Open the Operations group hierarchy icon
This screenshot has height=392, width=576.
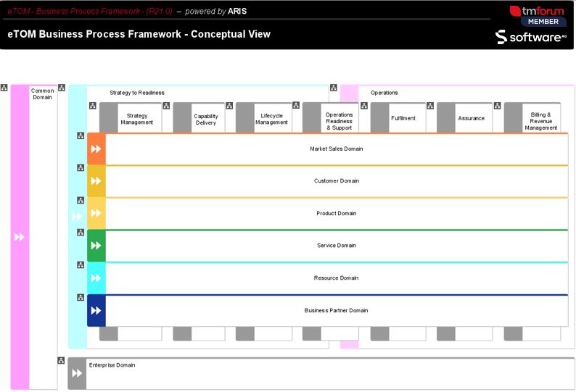coord(334,88)
